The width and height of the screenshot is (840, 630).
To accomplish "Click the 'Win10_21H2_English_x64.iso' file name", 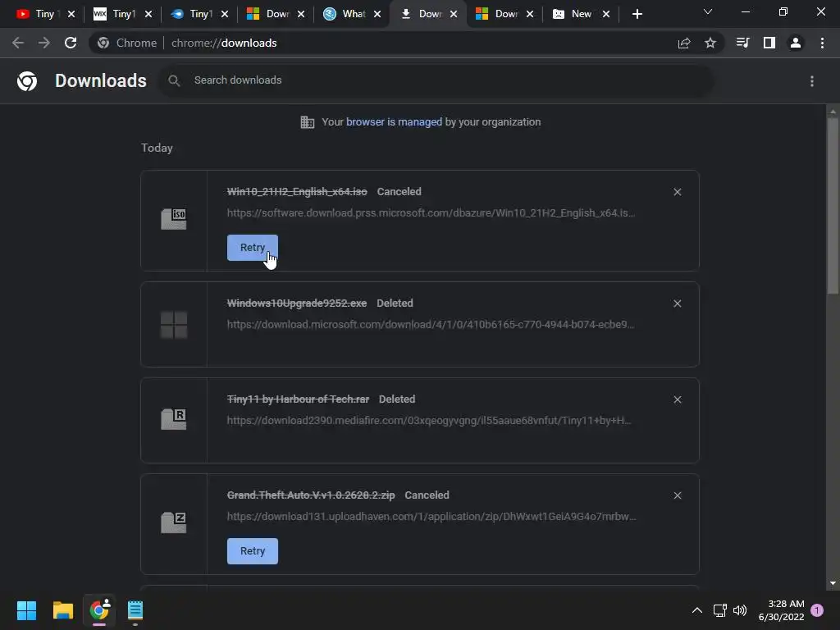I will click(x=297, y=192).
